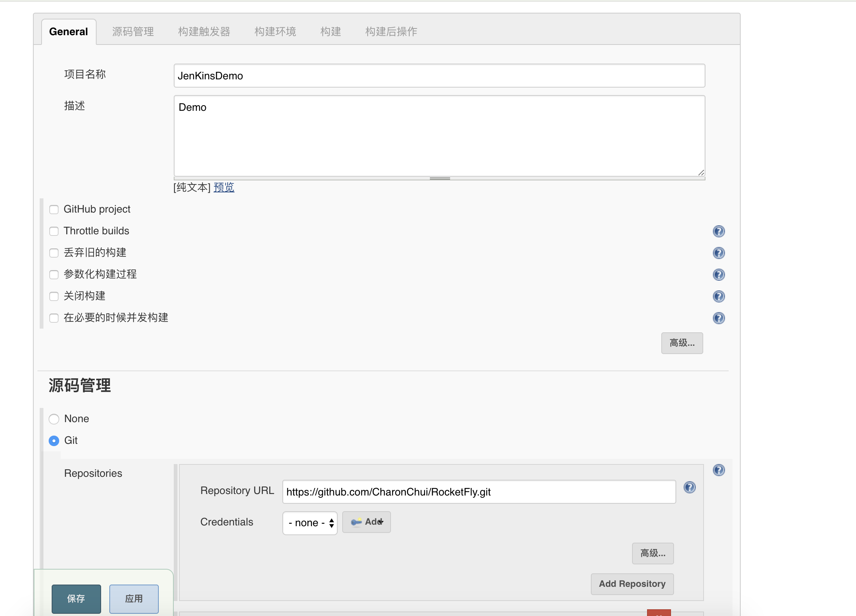
Task: Open help icon for Repositories section
Action: coord(718,470)
